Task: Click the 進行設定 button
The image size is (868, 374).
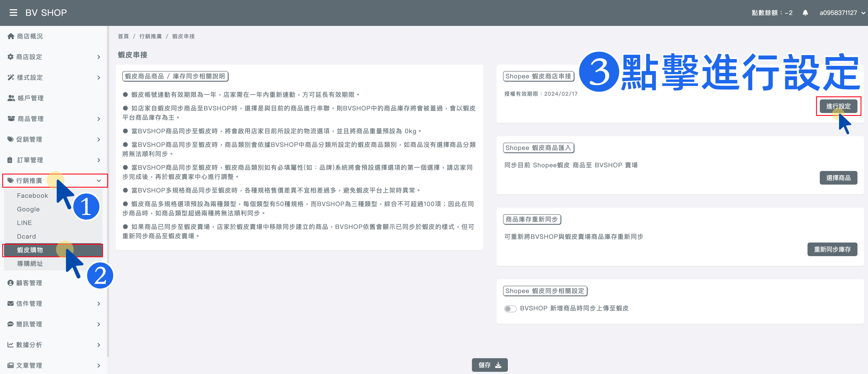Action: pyautogui.click(x=838, y=106)
